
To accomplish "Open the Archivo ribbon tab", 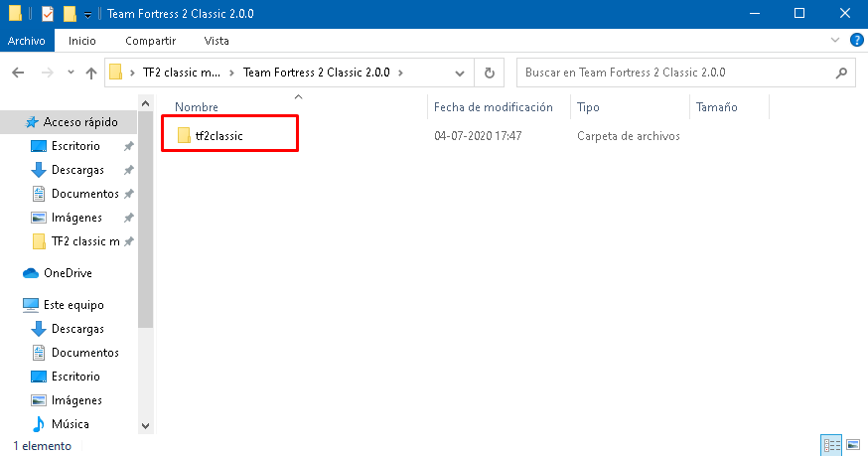I will (27, 41).
